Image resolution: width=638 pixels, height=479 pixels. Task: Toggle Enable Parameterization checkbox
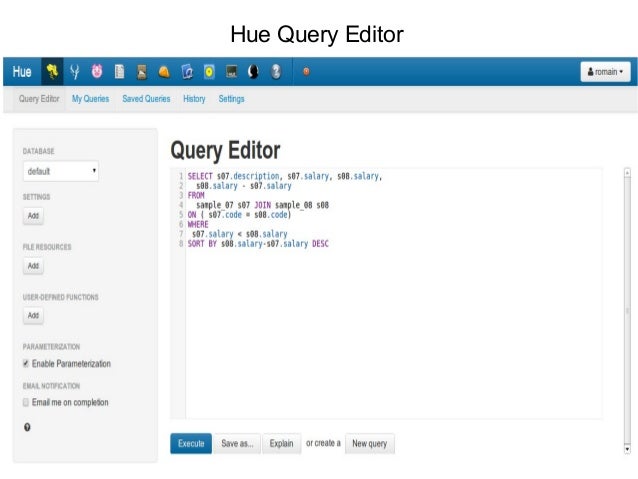(x=26, y=363)
